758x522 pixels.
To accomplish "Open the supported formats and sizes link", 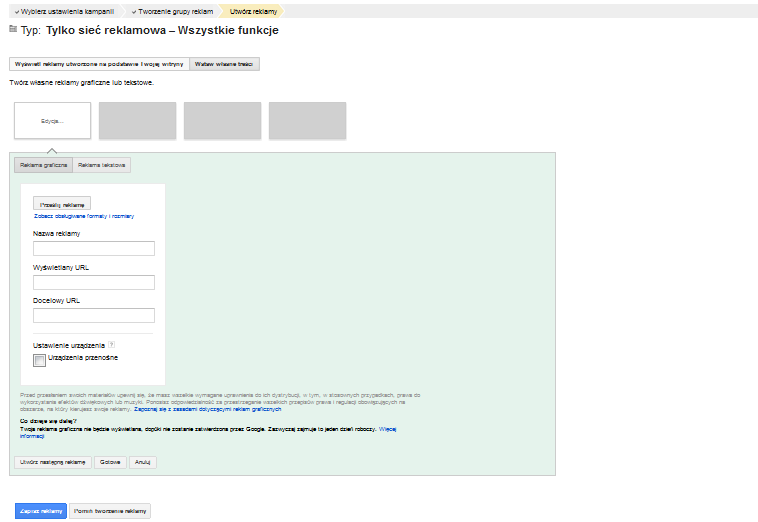I will tap(84, 215).
